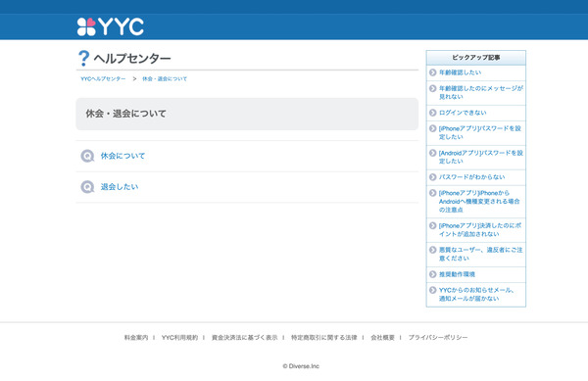The width and height of the screenshot is (588, 381).
Task: Click the YYC logo in the header
Action: [110, 26]
